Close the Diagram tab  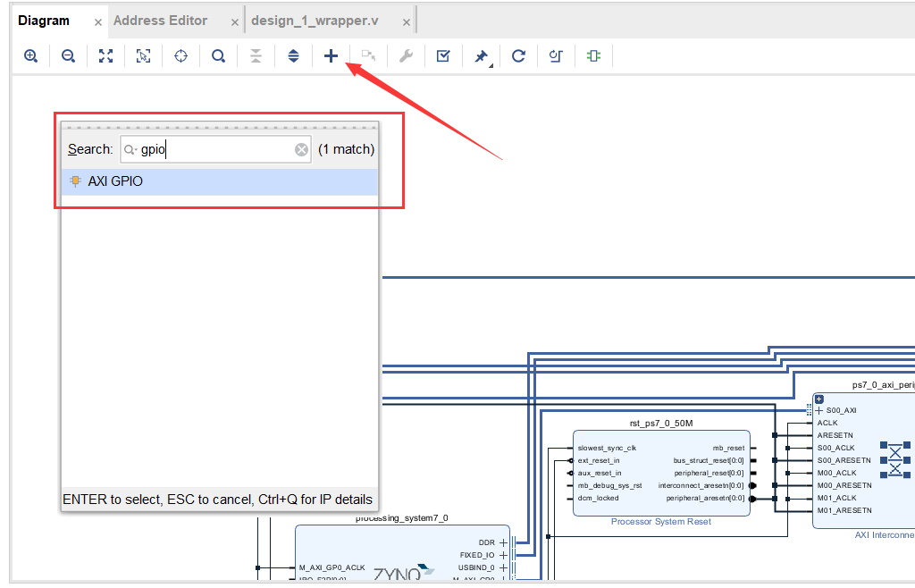(98, 22)
